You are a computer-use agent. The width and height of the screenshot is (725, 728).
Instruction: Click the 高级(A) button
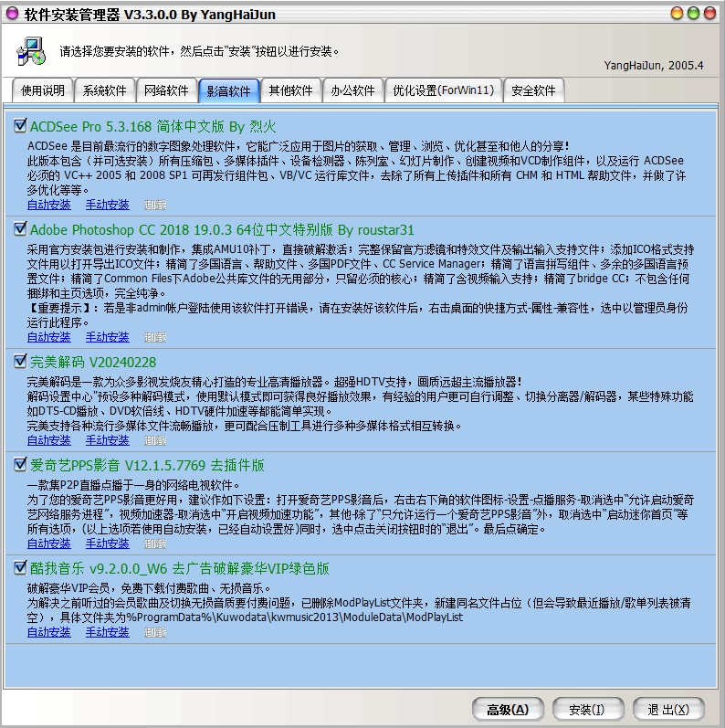508,710
